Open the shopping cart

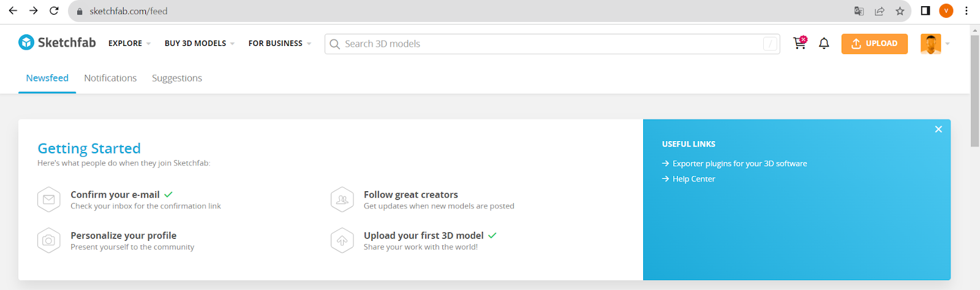[799, 43]
